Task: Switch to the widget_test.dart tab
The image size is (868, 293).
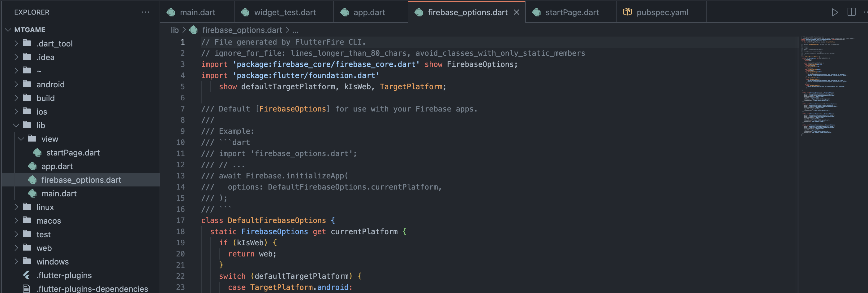Action: (x=284, y=12)
